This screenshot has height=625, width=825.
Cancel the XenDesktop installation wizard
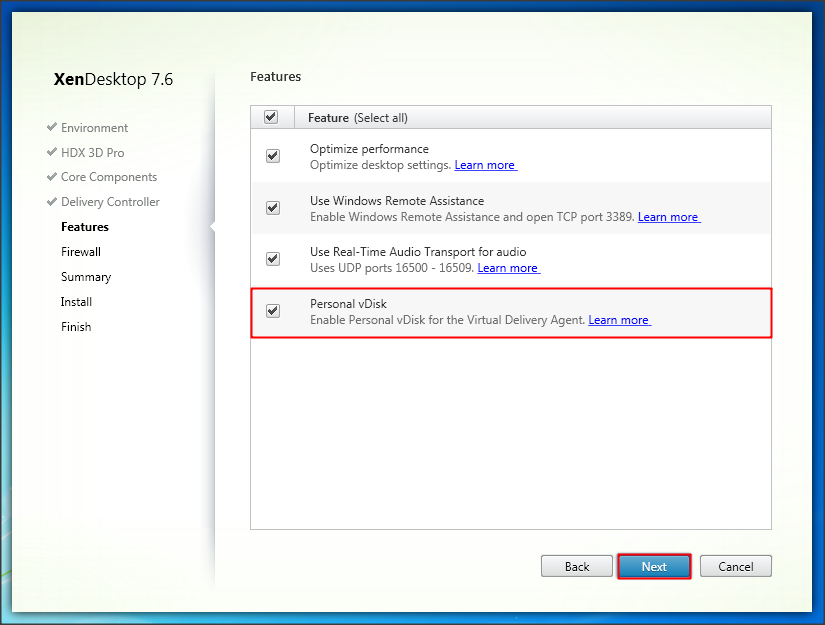point(735,567)
